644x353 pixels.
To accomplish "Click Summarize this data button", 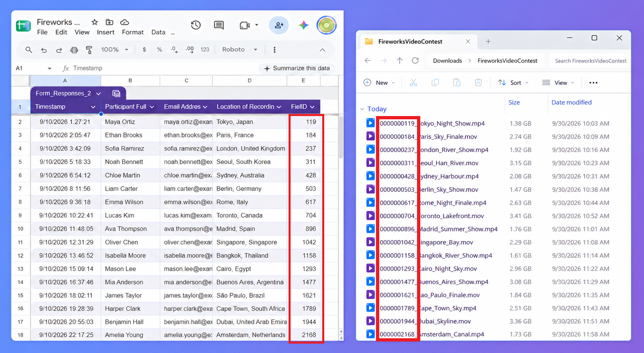I will [296, 68].
